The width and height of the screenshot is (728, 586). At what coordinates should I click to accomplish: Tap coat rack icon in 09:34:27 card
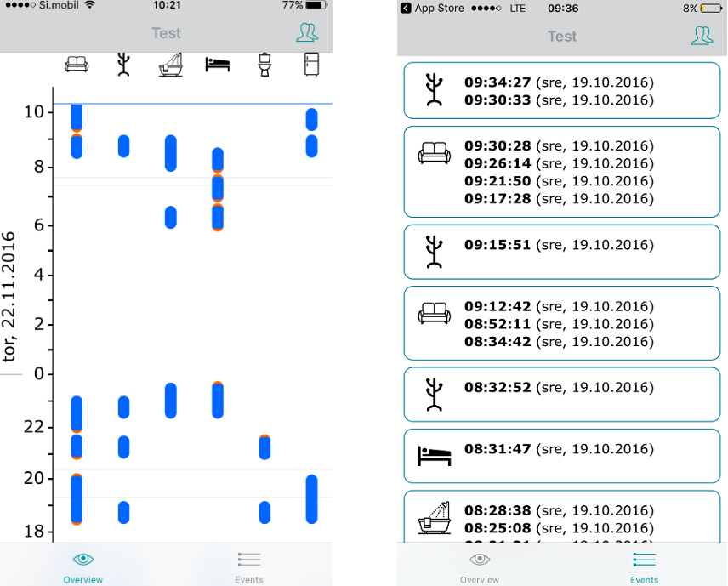434,90
